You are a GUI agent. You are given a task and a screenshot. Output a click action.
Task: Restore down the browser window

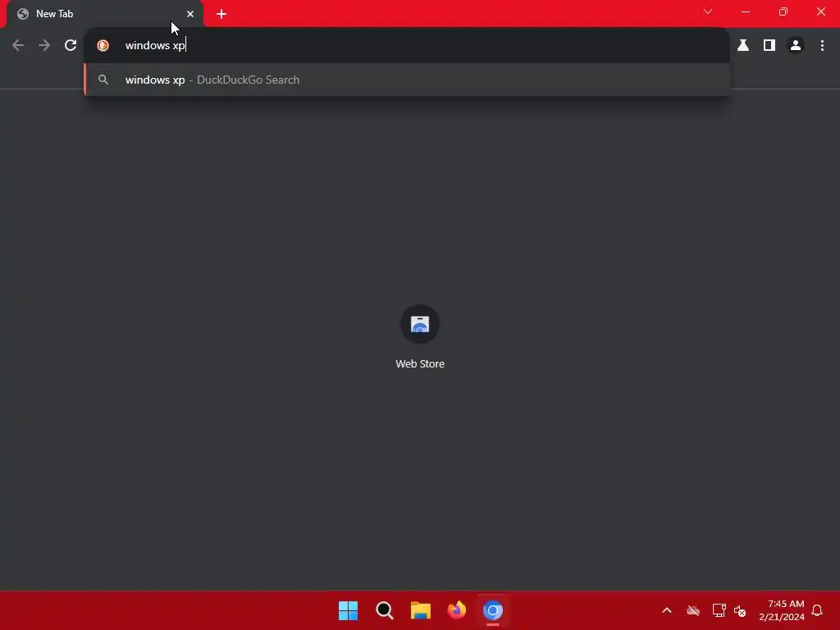point(783,11)
